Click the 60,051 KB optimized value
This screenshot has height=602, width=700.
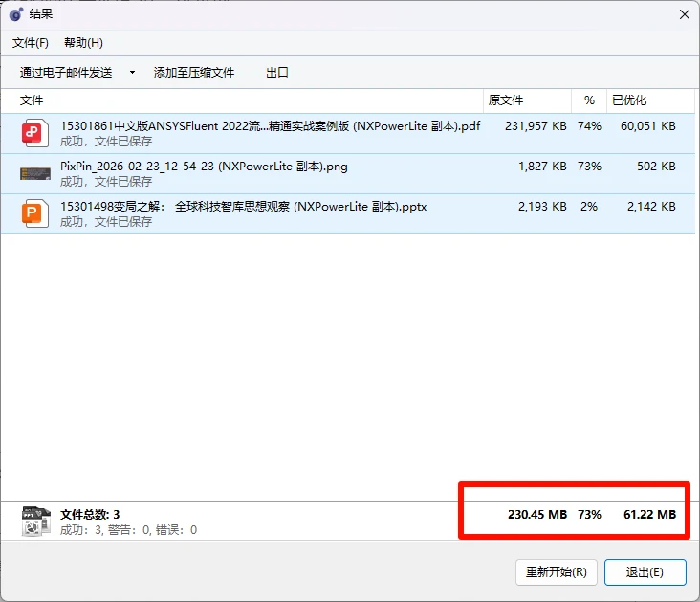tap(648, 126)
